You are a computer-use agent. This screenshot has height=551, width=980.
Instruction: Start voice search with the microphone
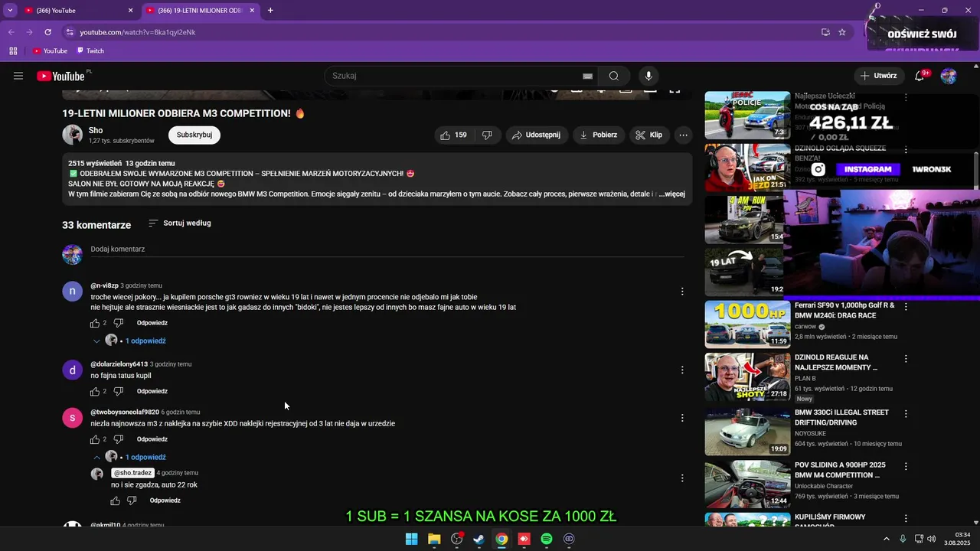648,76
